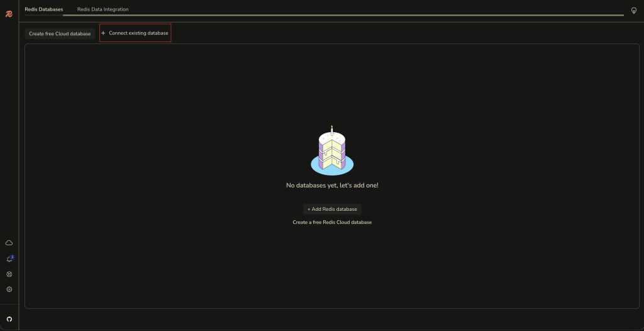Viewport: 644px width, 331px height.
Task: Switch to Redis Data Integration tab
Action: click(x=103, y=9)
